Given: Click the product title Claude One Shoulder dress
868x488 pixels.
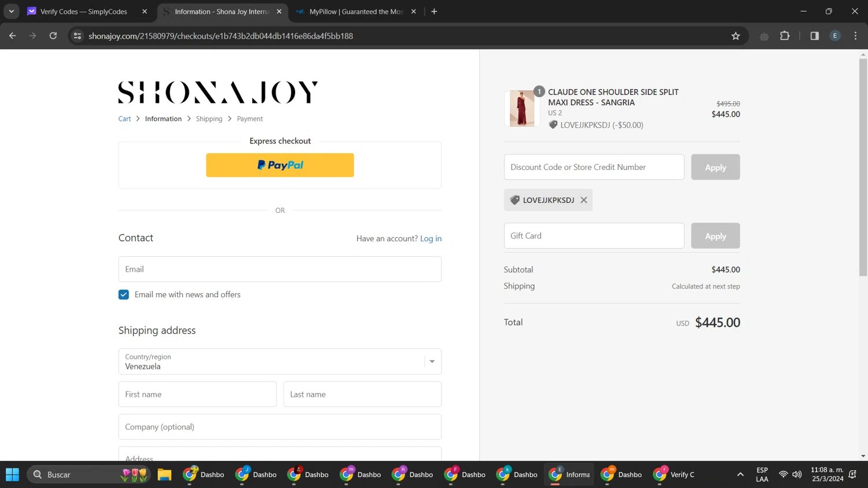Looking at the screenshot, I should [x=613, y=97].
